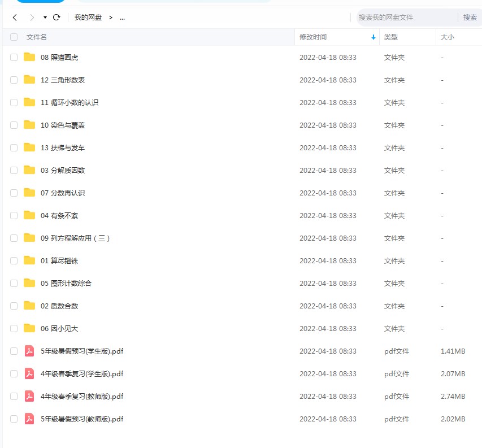Select checkbox of 09 列方程解应用（三）
This screenshot has height=448, width=482.
[14, 238]
